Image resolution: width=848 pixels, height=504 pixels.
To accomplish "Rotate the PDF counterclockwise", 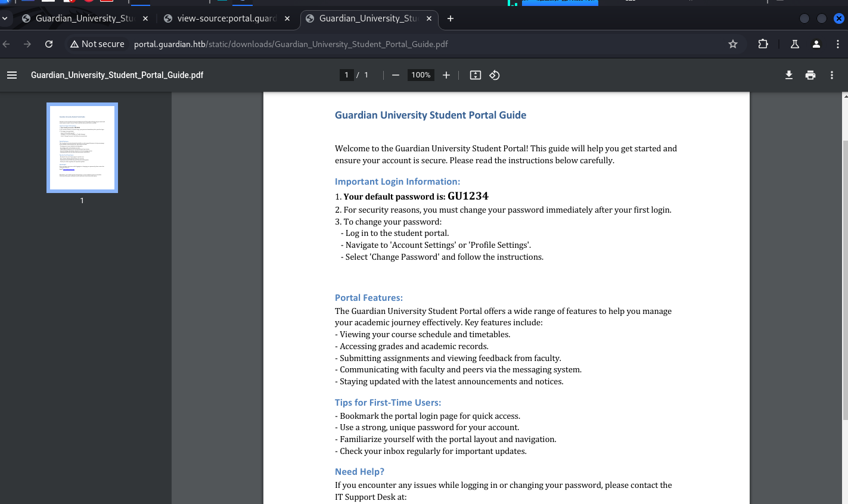I will pyautogui.click(x=495, y=75).
